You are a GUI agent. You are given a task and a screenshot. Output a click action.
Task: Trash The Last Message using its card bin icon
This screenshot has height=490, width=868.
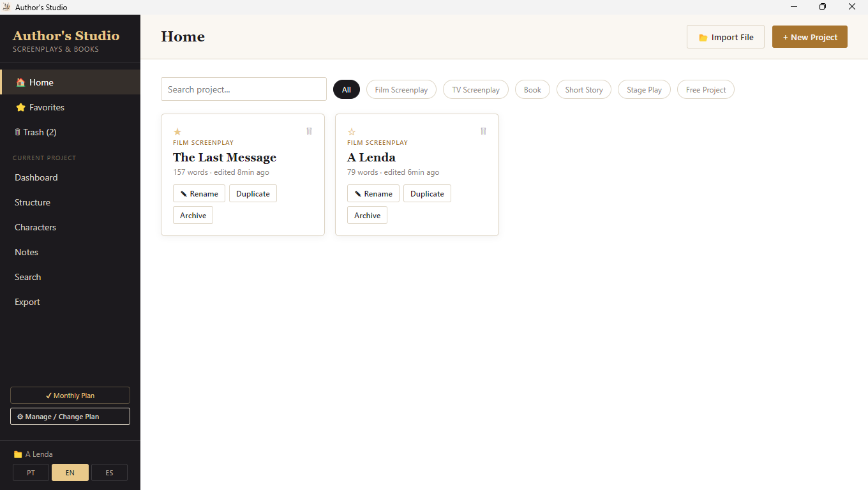click(309, 131)
